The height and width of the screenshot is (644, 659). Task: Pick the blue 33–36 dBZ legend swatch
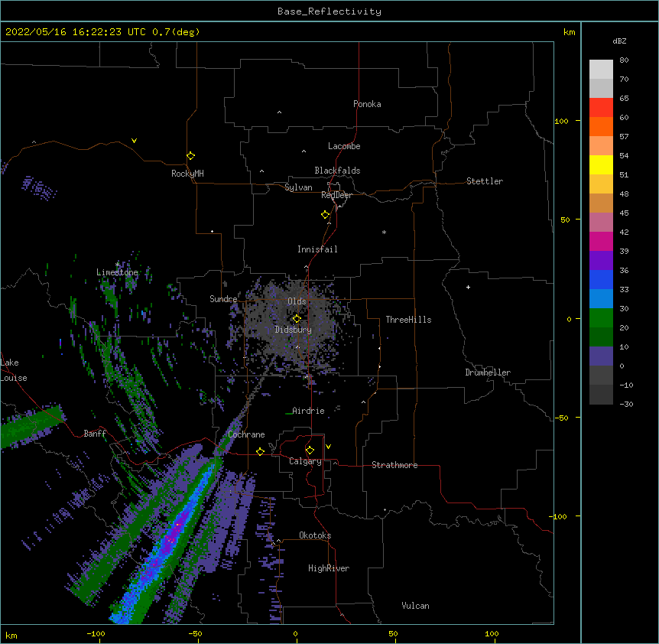click(601, 279)
